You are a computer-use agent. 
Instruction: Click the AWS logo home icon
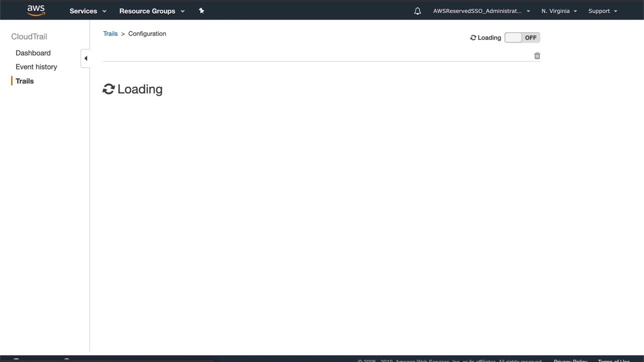pos(36,11)
